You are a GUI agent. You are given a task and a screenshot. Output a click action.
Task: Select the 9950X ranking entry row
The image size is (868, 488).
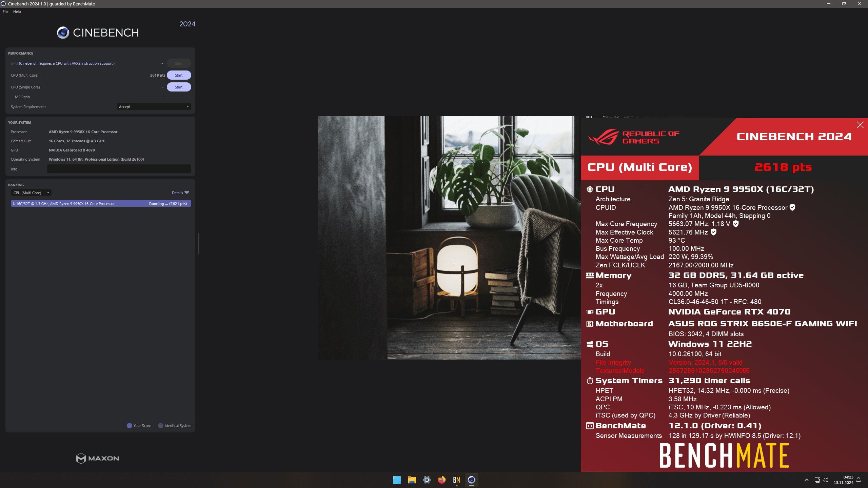pos(101,204)
